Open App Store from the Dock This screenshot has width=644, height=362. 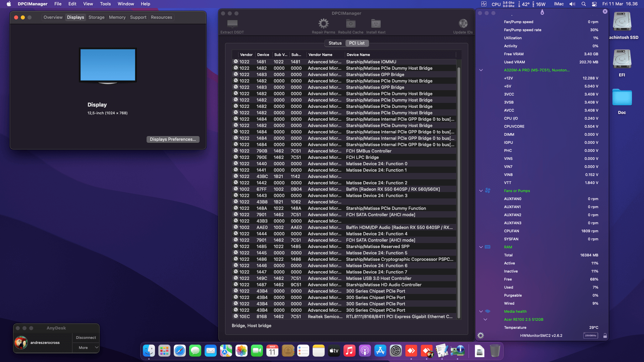[x=380, y=351]
